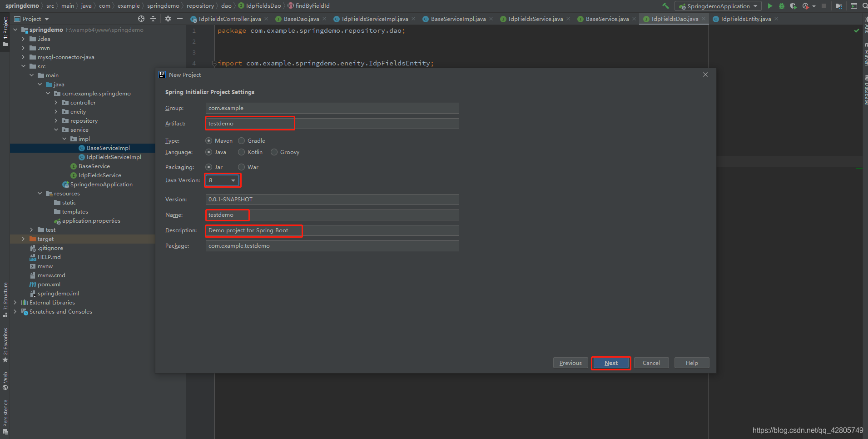868x439 pixels.
Task: Click the Stop square icon in toolbar
Action: click(824, 6)
